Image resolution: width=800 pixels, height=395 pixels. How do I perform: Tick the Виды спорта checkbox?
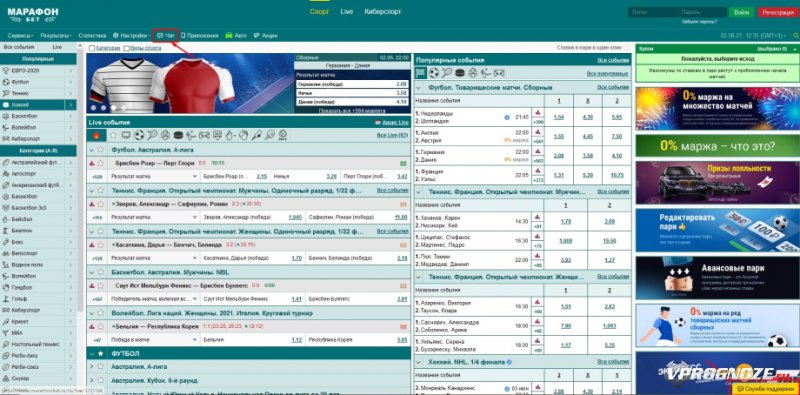pyautogui.click(x=126, y=48)
